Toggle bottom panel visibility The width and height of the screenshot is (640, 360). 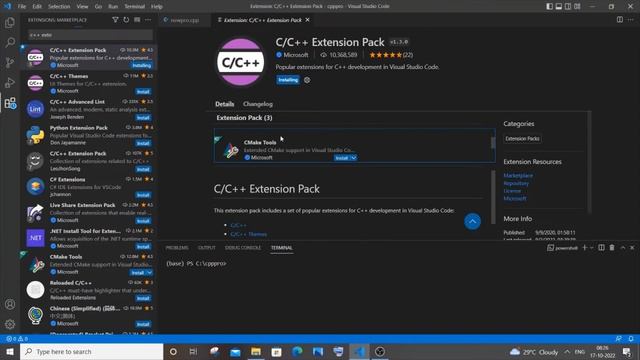(559, 7)
